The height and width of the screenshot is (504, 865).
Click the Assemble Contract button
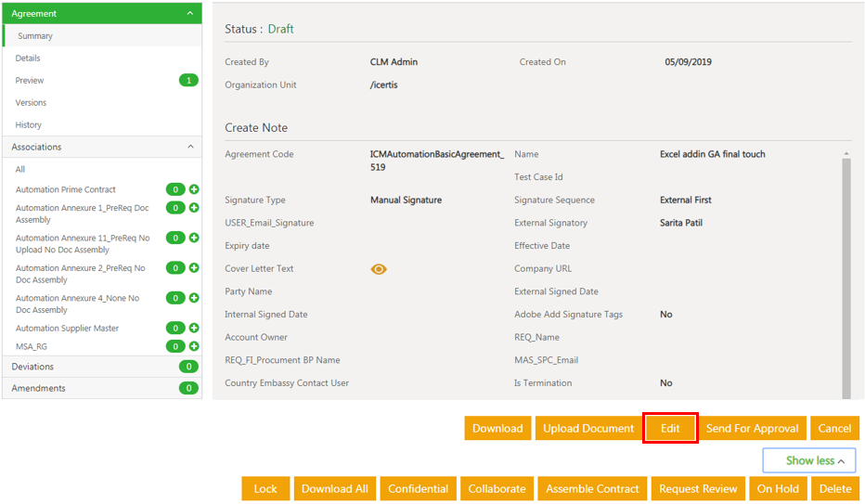point(592,488)
